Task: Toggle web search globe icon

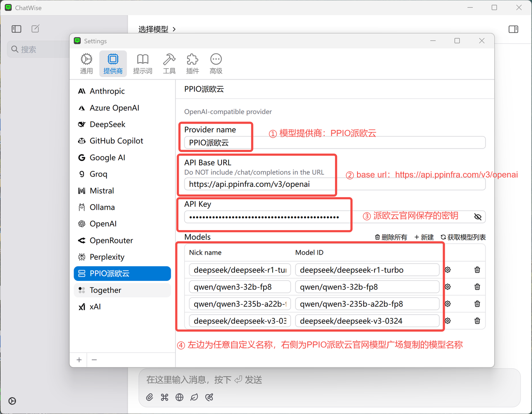Action: (180, 397)
